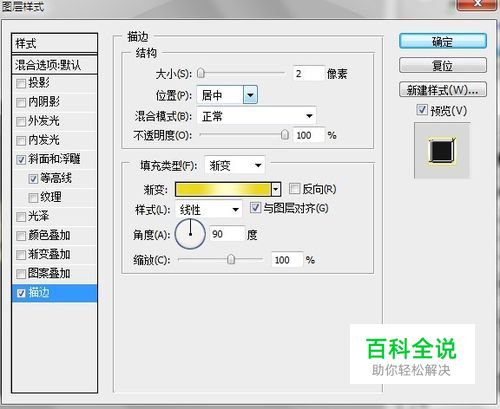This screenshot has height=409, width=500.
Task: Open the 填充类型(F) fill type dropdown
Action: (235, 165)
